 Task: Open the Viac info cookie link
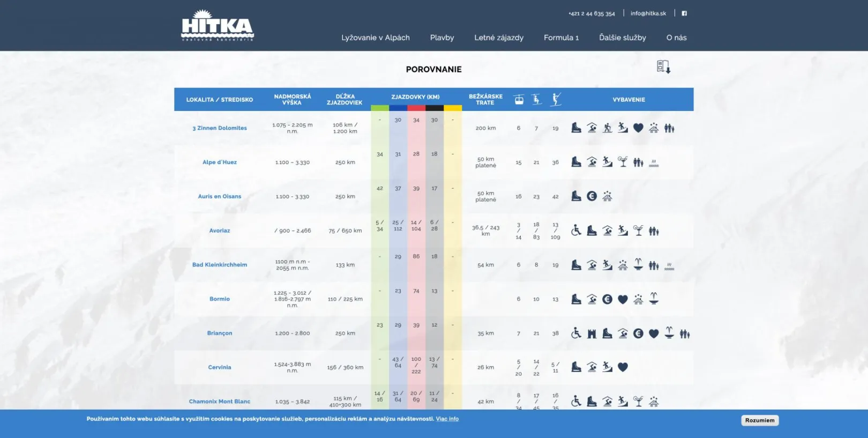[x=447, y=419]
